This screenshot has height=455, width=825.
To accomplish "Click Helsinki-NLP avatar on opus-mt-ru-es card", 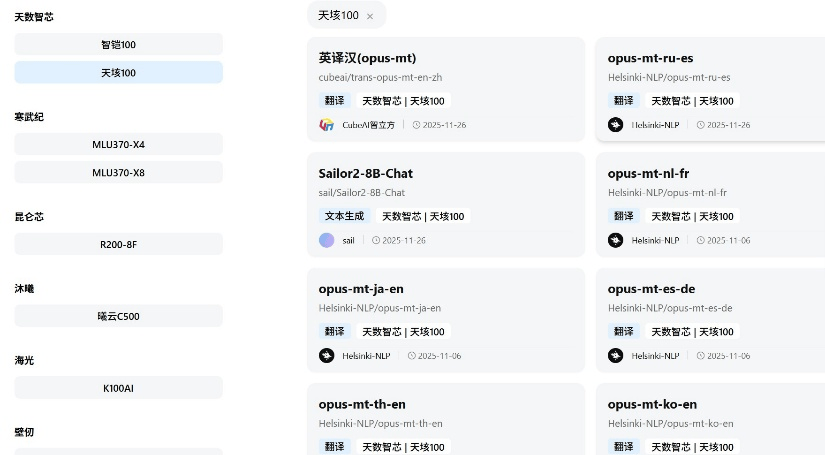I will (615, 125).
